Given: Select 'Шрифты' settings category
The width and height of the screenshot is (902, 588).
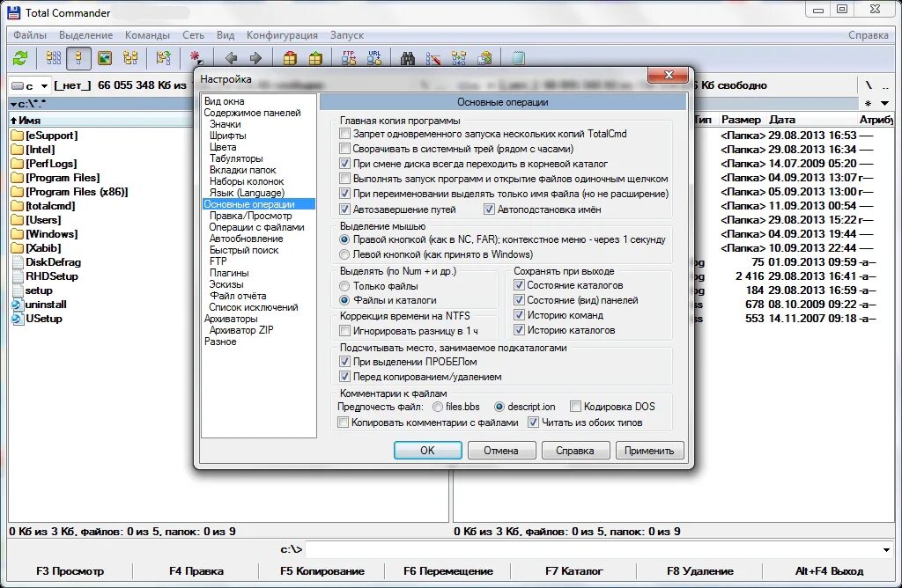Looking at the screenshot, I should pos(228,136).
